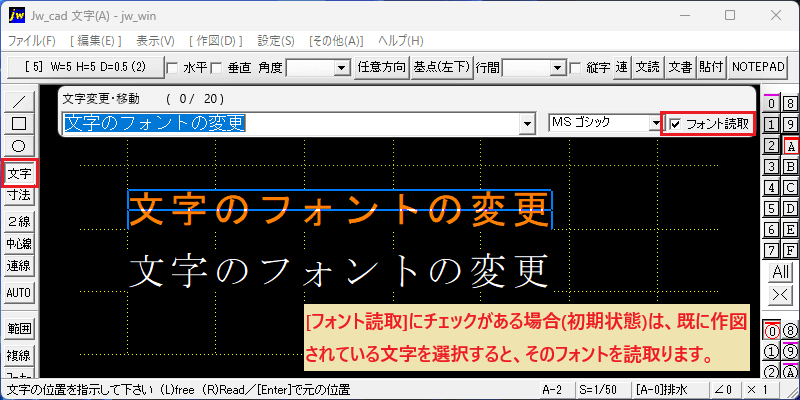Toggle square layer button 3
This screenshot has width=800, height=400.
772,166
